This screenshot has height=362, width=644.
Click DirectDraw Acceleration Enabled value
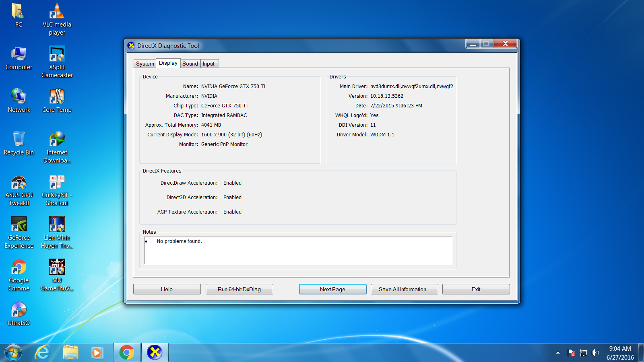click(x=232, y=183)
